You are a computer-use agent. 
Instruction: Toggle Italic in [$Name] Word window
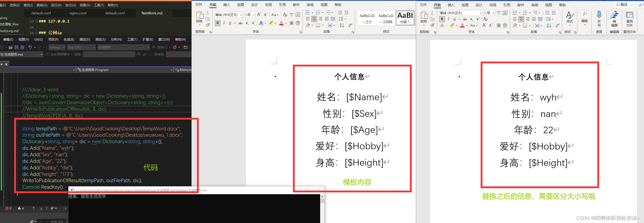pyautogui.click(x=224, y=23)
